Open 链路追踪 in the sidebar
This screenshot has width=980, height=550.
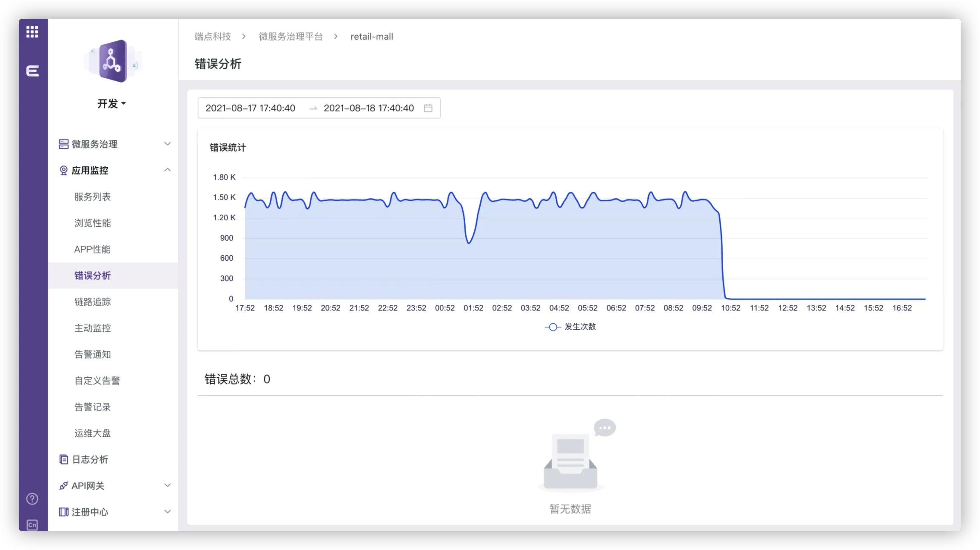pyautogui.click(x=92, y=302)
